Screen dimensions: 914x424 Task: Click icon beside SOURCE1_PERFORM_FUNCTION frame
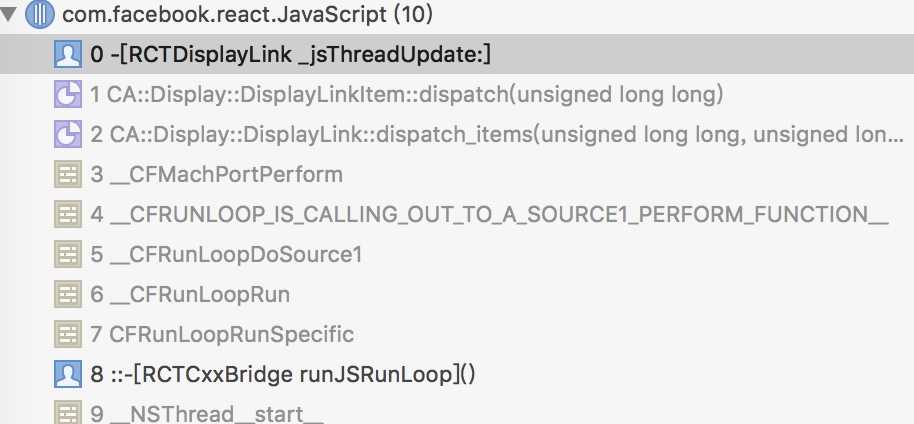click(x=67, y=215)
